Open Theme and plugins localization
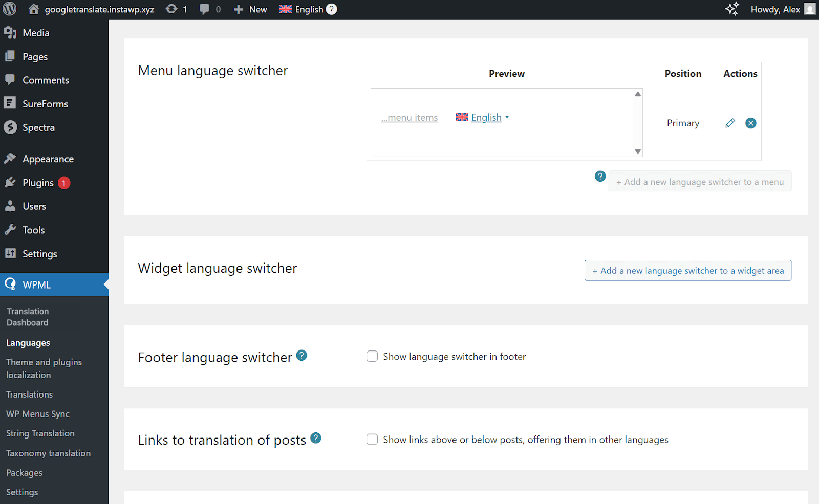This screenshot has height=504, width=819. point(44,368)
